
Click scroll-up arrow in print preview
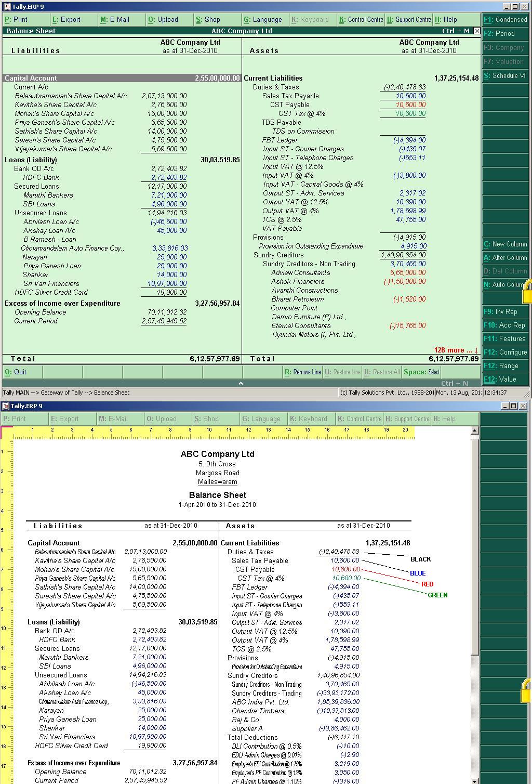[474, 431]
